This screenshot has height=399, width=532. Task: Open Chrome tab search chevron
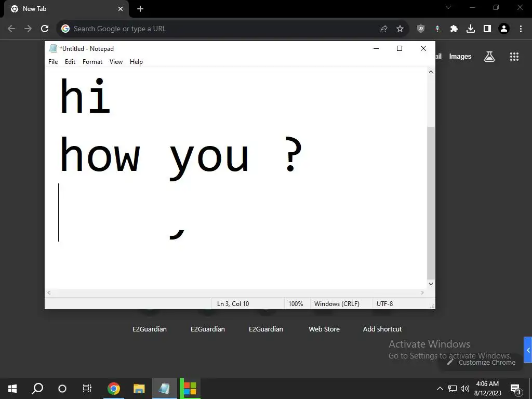point(448,7)
